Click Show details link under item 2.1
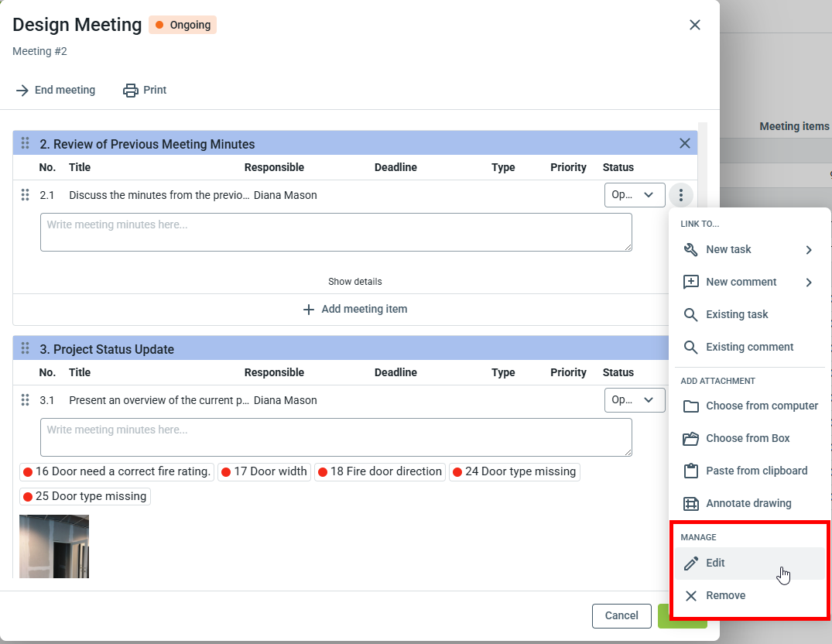The image size is (832, 644). tap(355, 282)
